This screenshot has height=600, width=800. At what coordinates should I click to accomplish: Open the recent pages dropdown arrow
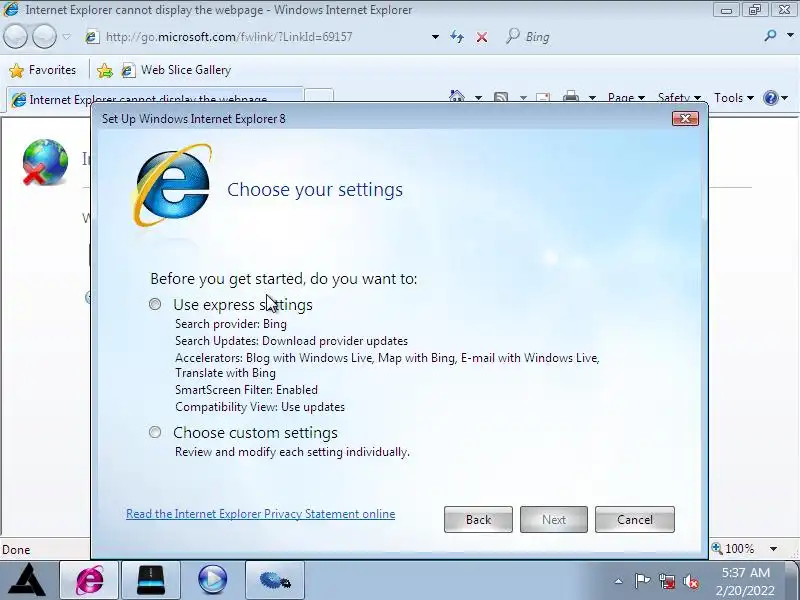[x=66, y=37]
